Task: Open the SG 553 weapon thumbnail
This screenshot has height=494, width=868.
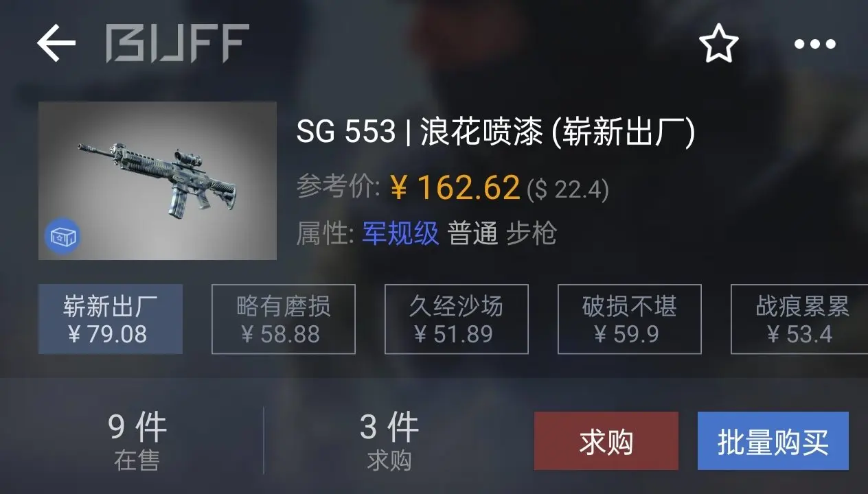Action: [x=157, y=180]
